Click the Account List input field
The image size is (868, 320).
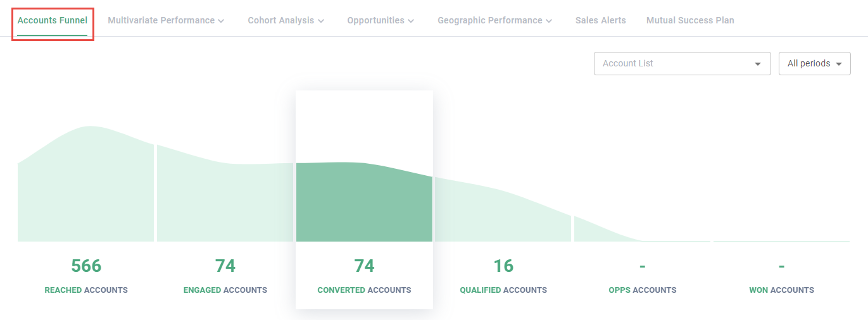[671, 64]
